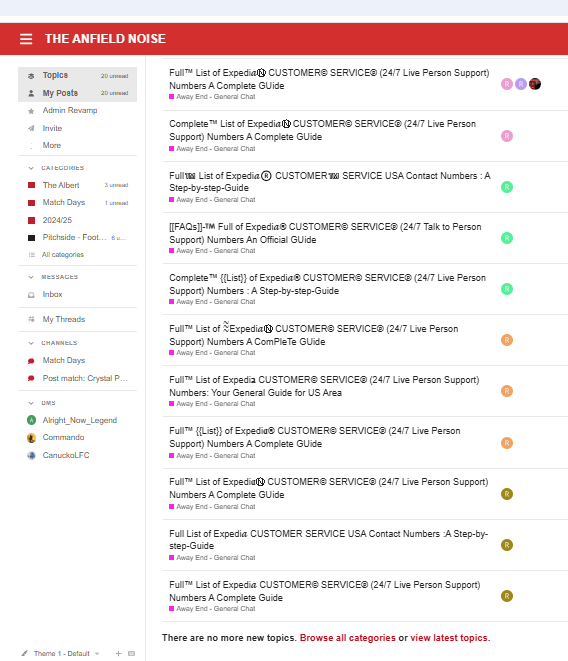
Task: Click pink R avatar on Complete™ List topic
Action: [507, 136]
